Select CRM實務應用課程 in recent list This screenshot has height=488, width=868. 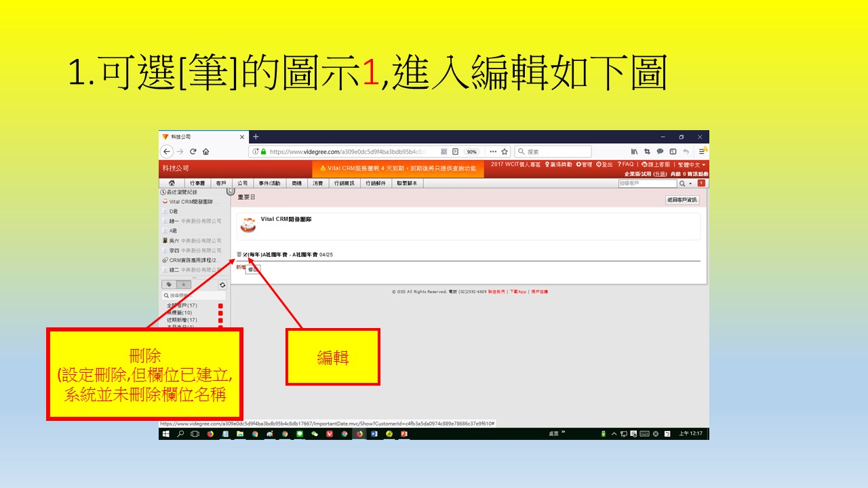coord(190,260)
